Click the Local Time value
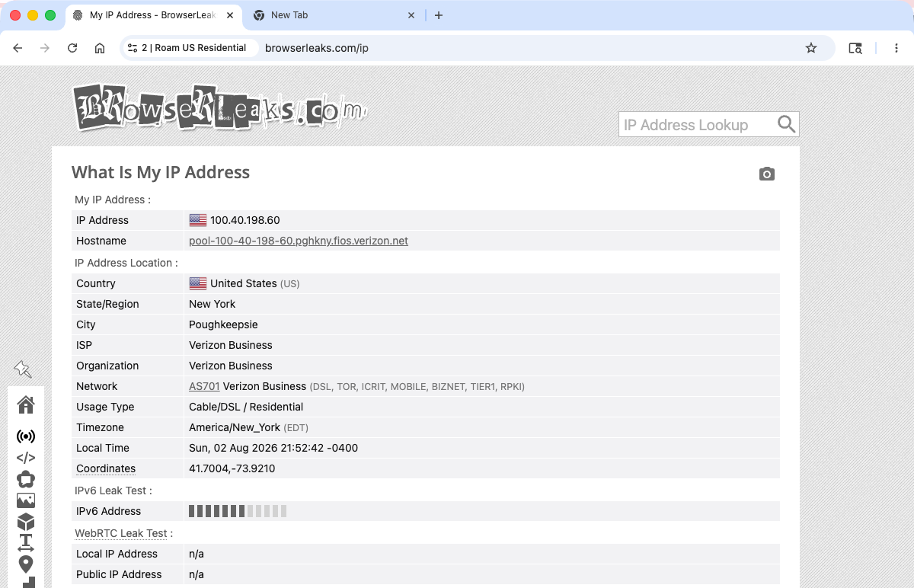Image resolution: width=914 pixels, height=588 pixels. 273,448
